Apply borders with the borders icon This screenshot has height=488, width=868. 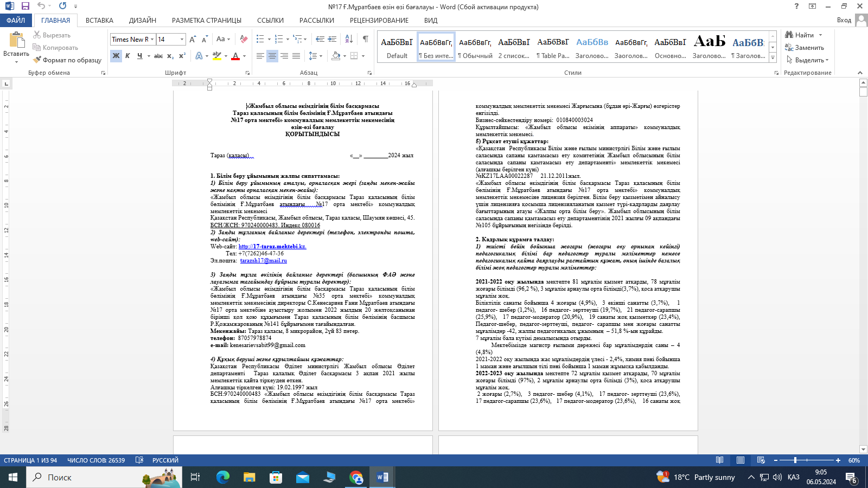pos(354,56)
